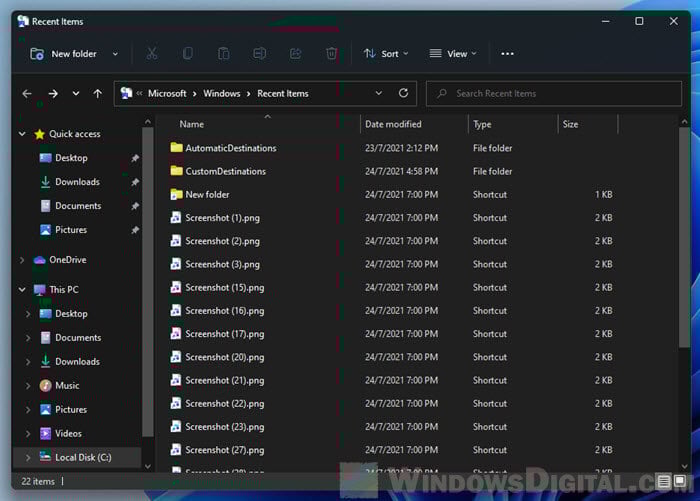Screen dimensions: 700x501
Task: Switch to large icons view in status bar
Action: [x=680, y=481]
